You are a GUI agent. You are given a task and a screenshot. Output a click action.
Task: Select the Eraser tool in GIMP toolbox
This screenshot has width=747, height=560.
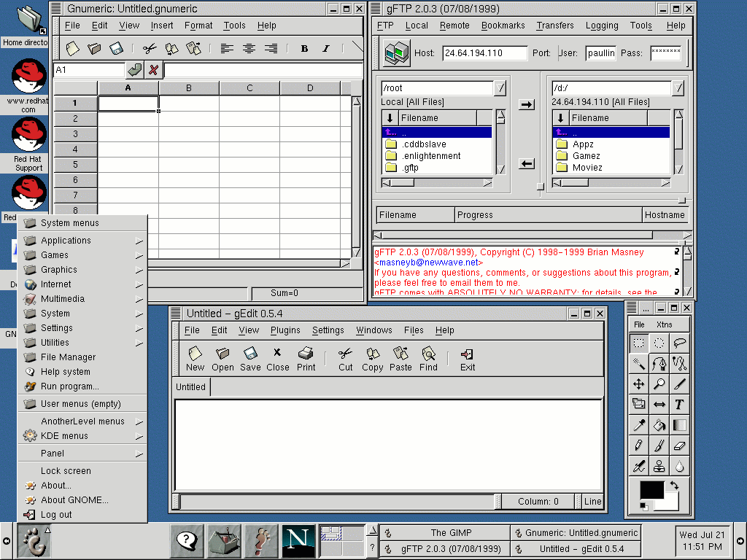point(680,445)
